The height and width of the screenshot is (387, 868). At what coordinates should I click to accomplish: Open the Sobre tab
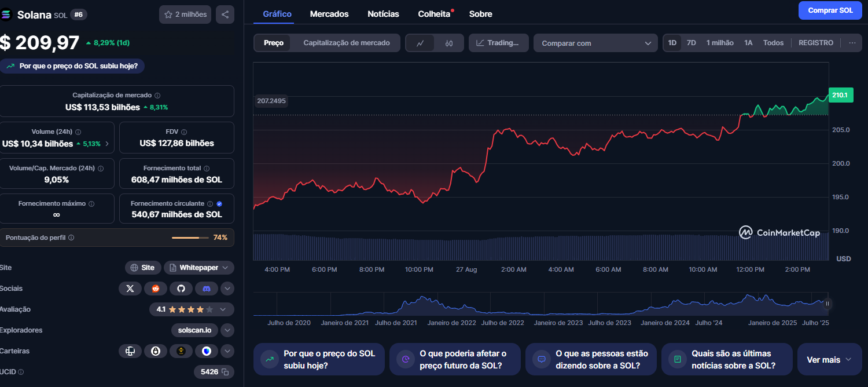481,14
